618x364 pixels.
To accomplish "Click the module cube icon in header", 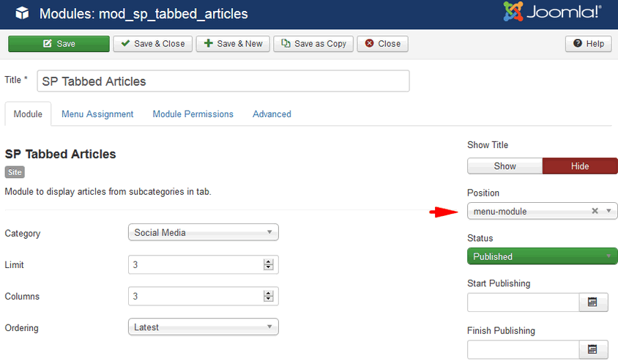I will (x=23, y=14).
